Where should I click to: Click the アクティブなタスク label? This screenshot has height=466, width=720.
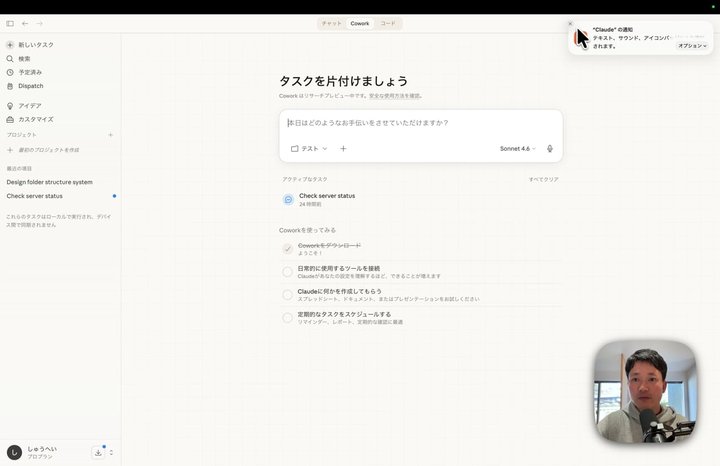(x=305, y=180)
